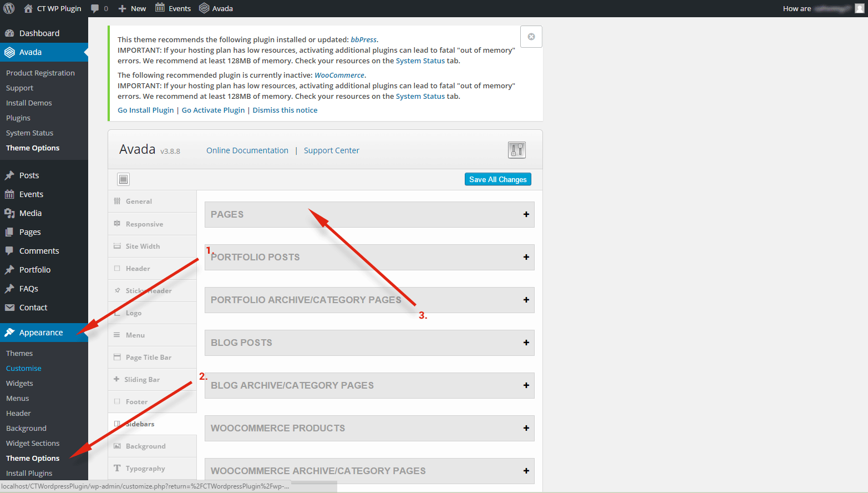Expand the PORTFOLIO POSTS section
This screenshot has height=493, width=868.
tap(525, 257)
